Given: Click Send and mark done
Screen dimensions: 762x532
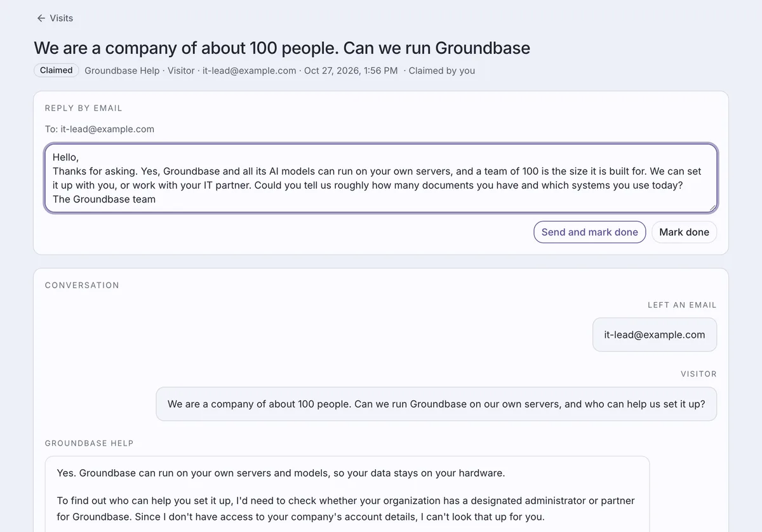Looking at the screenshot, I should click(590, 232).
